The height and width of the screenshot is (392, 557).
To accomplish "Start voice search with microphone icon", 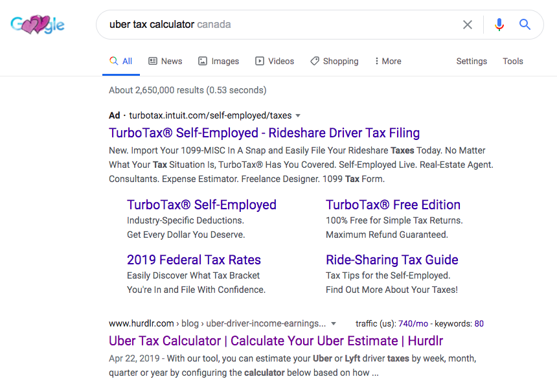I will pyautogui.click(x=499, y=25).
